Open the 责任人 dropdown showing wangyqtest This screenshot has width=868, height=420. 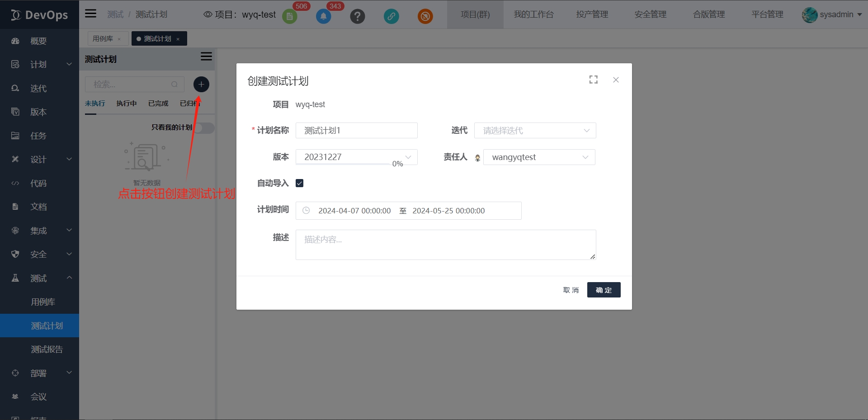(539, 157)
